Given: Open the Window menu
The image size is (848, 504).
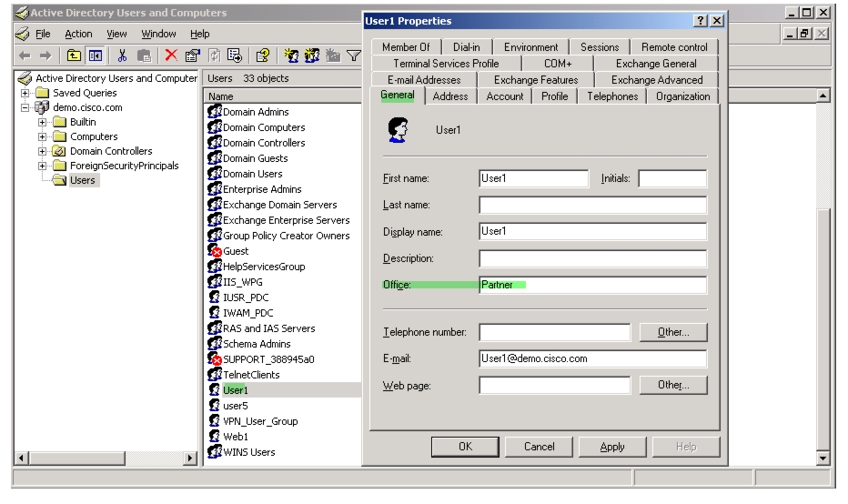Looking at the screenshot, I should point(158,34).
